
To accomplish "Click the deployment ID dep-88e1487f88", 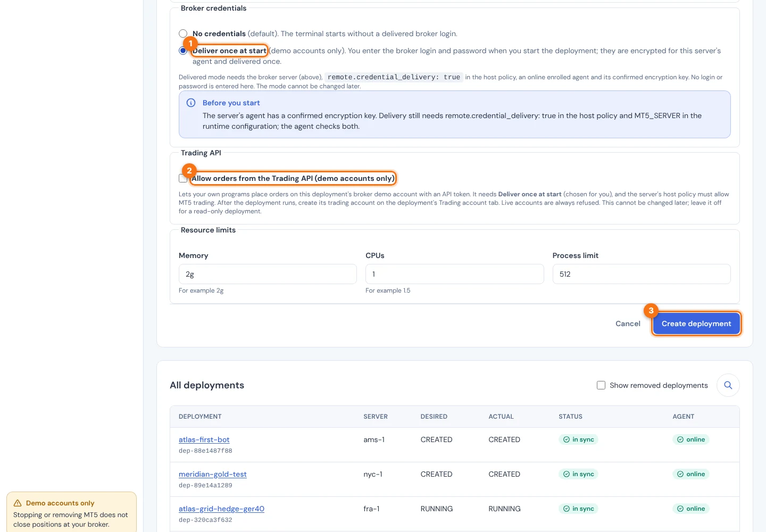I will pyautogui.click(x=205, y=451).
